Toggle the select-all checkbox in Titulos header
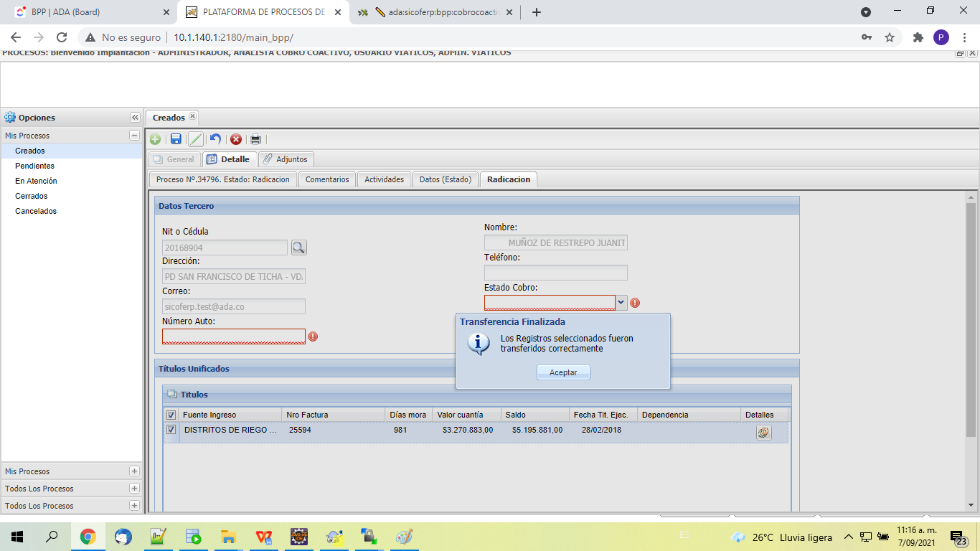 coord(171,415)
